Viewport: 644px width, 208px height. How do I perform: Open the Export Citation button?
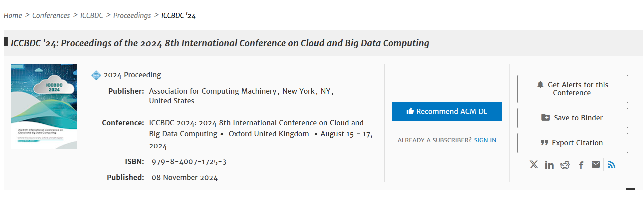(x=572, y=143)
